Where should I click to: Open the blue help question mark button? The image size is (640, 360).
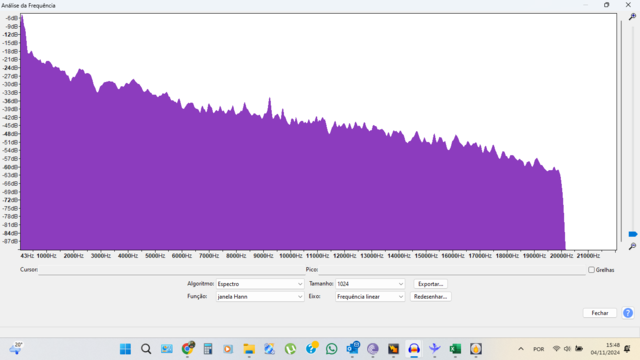[628, 313]
